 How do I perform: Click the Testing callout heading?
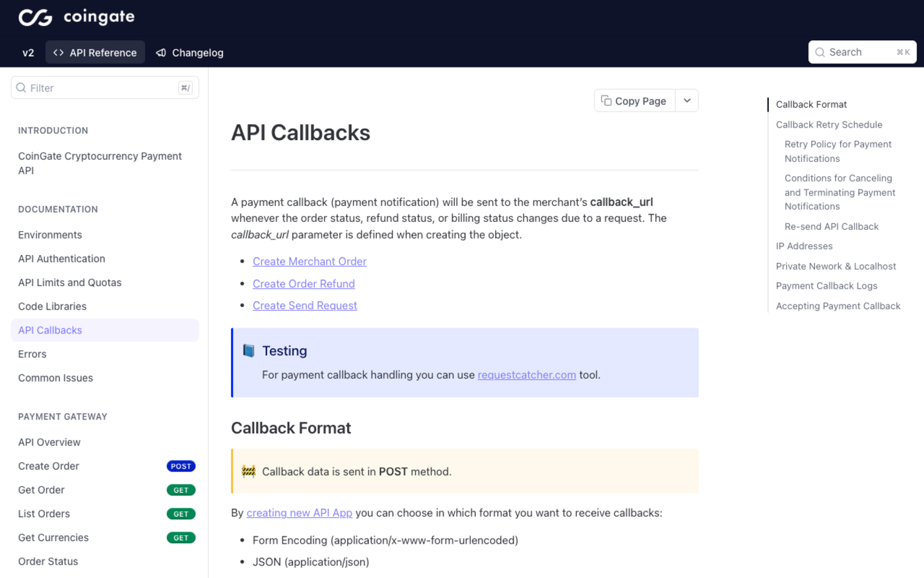(284, 351)
